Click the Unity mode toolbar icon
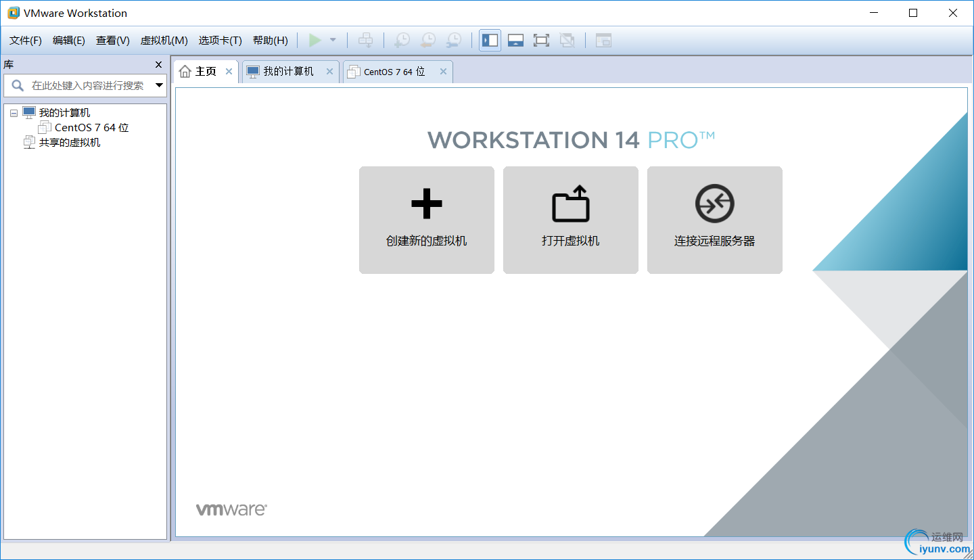 [x=567, y=41]
